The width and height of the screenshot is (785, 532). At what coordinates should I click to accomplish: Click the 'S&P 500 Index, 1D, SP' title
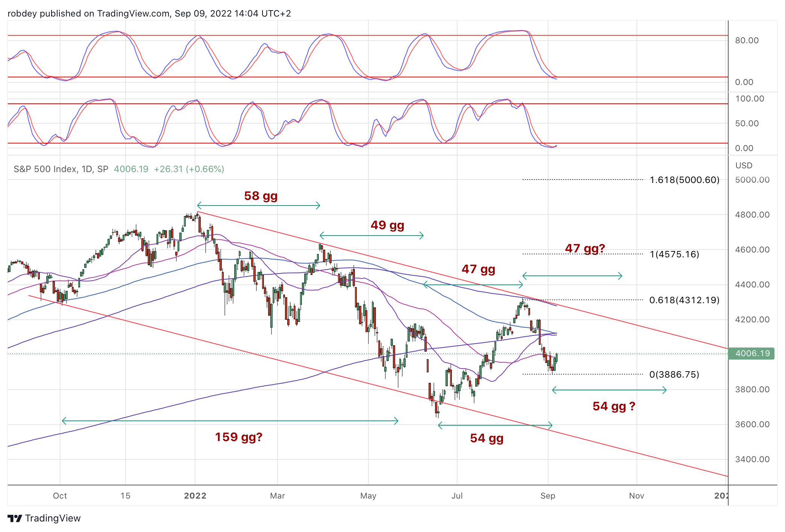61,169
